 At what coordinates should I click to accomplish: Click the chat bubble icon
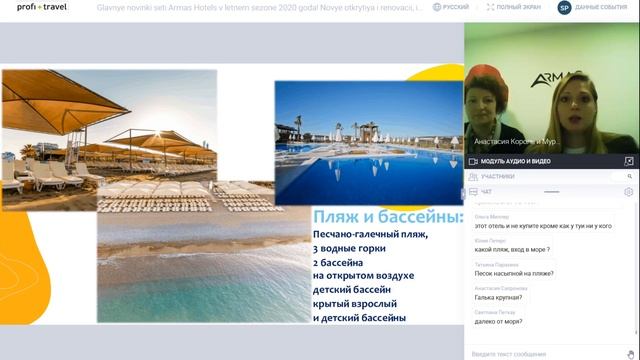point(473,192)
